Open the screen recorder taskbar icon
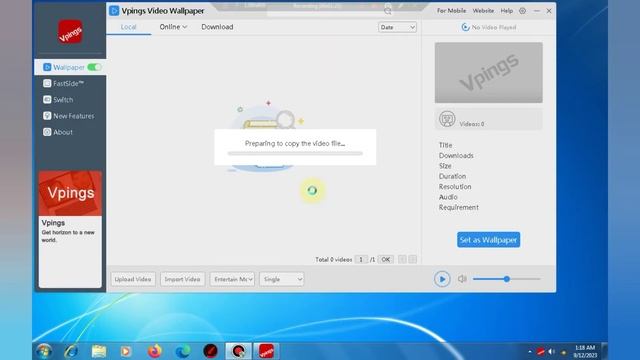 (x=238, y=351)
